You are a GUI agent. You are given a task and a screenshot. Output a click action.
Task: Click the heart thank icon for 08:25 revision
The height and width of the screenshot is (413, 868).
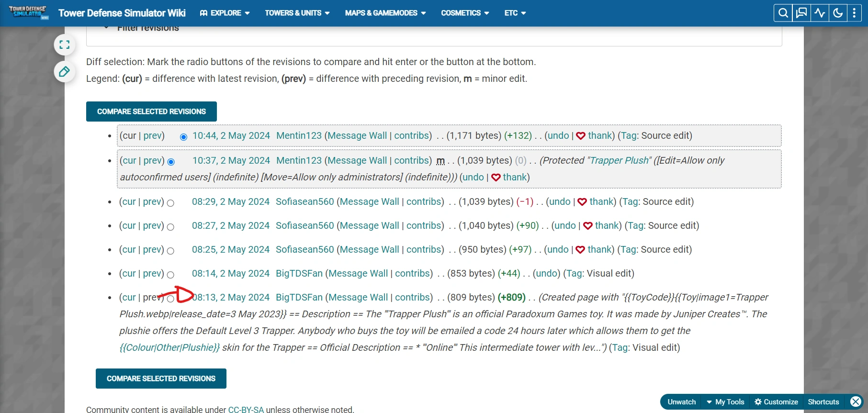[580, 250]
